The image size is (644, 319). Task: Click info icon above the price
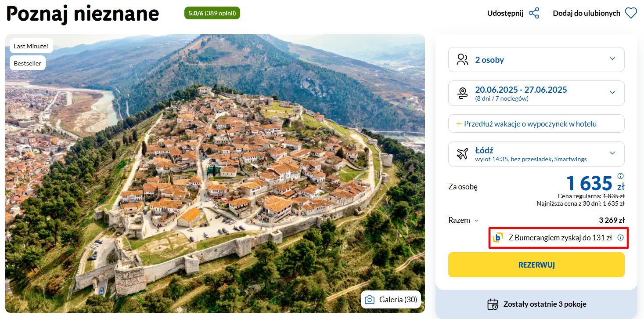(620, 176)
